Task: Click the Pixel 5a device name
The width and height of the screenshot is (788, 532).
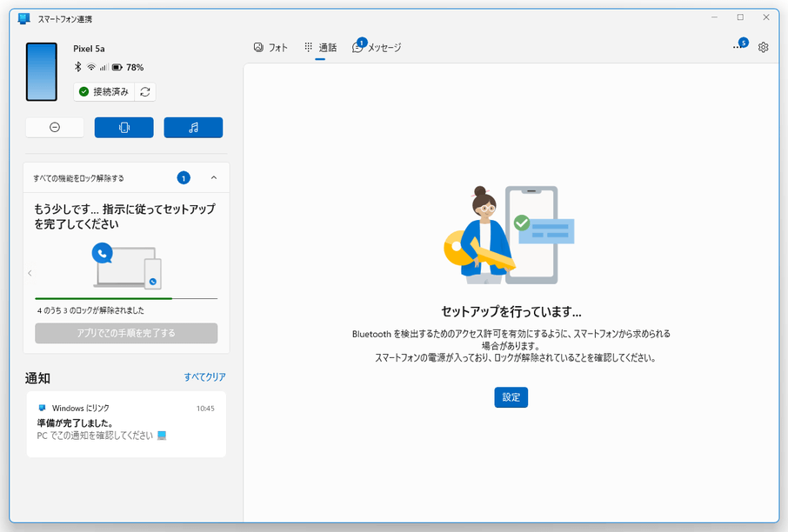Action: [89, 49]
